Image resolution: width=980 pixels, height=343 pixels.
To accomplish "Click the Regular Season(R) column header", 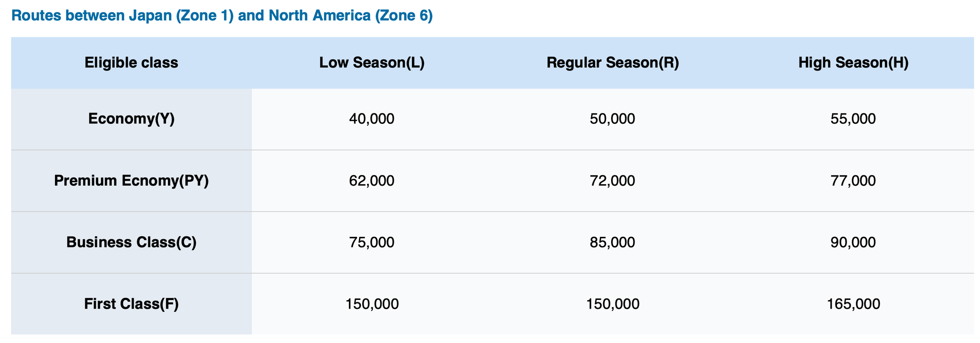I will 612,63.
